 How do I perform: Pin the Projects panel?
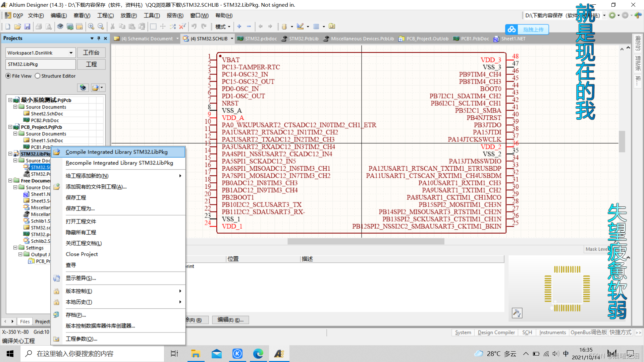click(x=99, y=38)
